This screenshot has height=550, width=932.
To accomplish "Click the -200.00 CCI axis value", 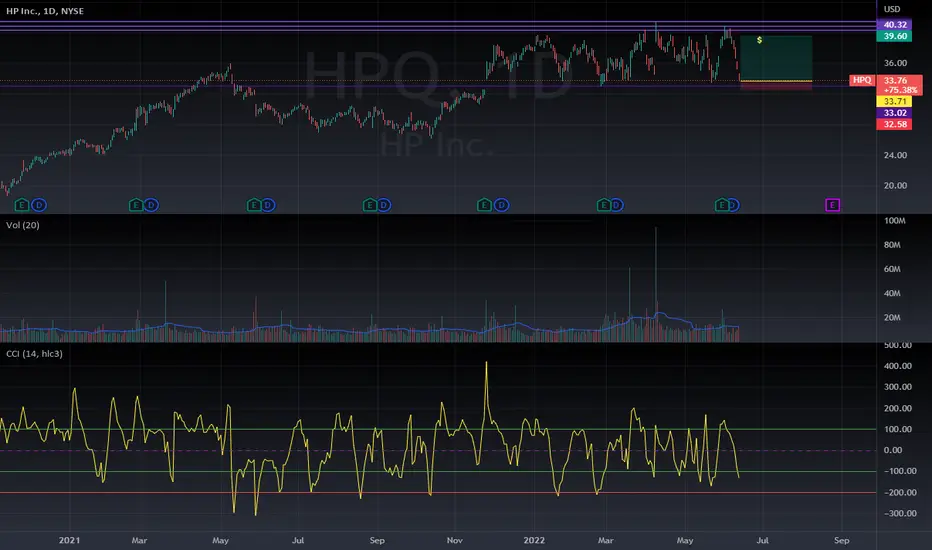I will (900, 492).
